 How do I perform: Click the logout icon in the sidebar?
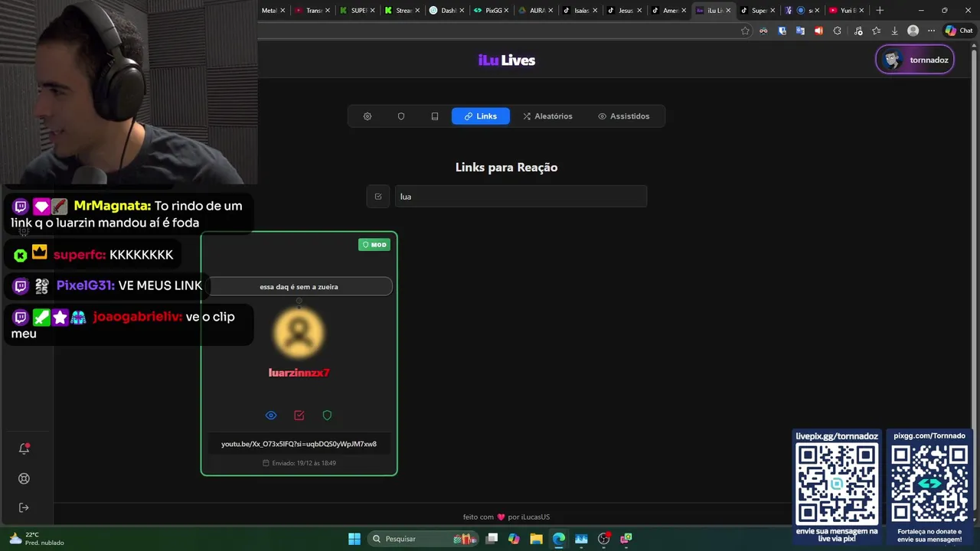point(24,508)
